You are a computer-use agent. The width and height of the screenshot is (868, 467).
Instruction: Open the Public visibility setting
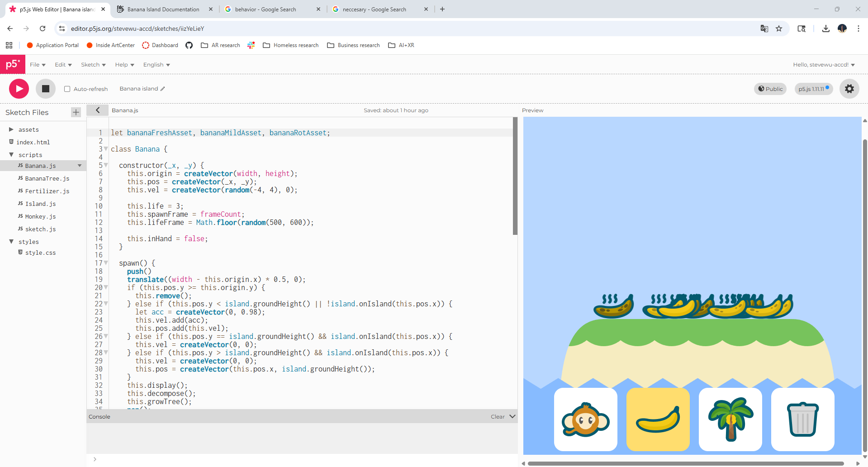tap(770, 89)
